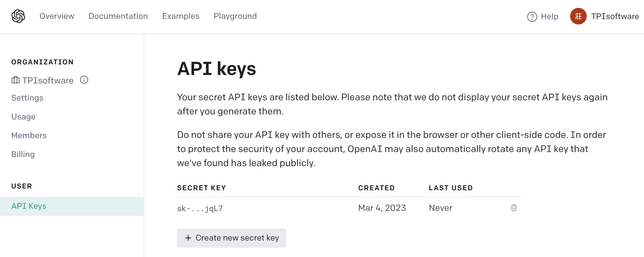Screen dimensions: 644x257
Task: Select API Keys in the sidebar
Action: pyautogui.click(x=29, y=206)
